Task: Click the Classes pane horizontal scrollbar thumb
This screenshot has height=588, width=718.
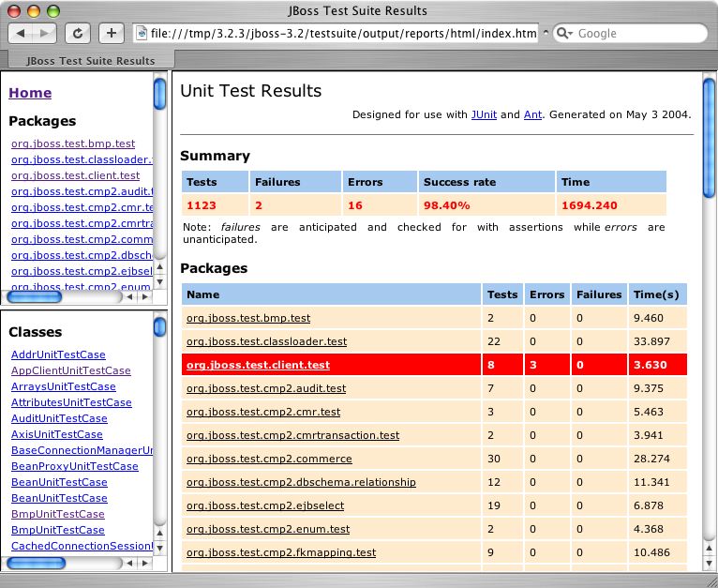Action: coord(37,563)
